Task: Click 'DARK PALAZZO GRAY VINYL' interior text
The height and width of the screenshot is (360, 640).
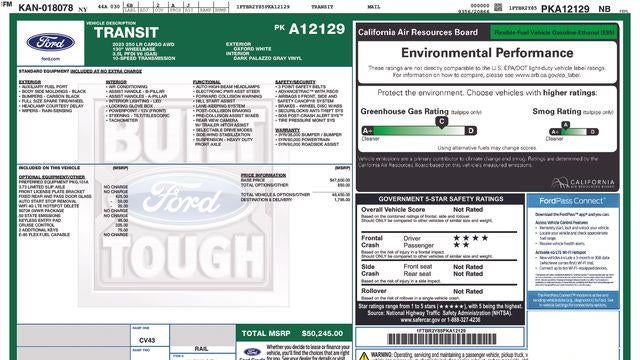Action: tap(268, 58)
